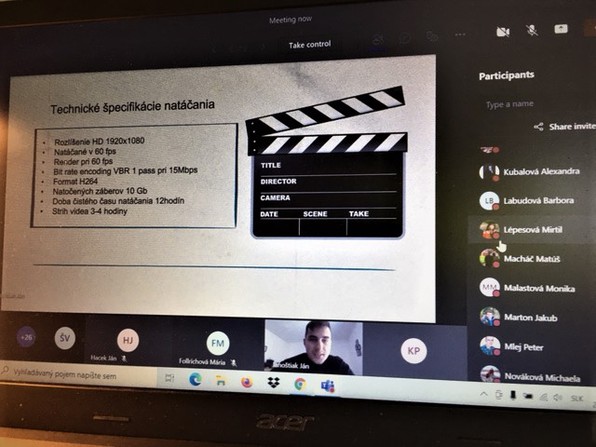Click the bullet Natočených záberov 10 Gb
Viewport: 596px width, 447px height.
(x=100, y=191)
